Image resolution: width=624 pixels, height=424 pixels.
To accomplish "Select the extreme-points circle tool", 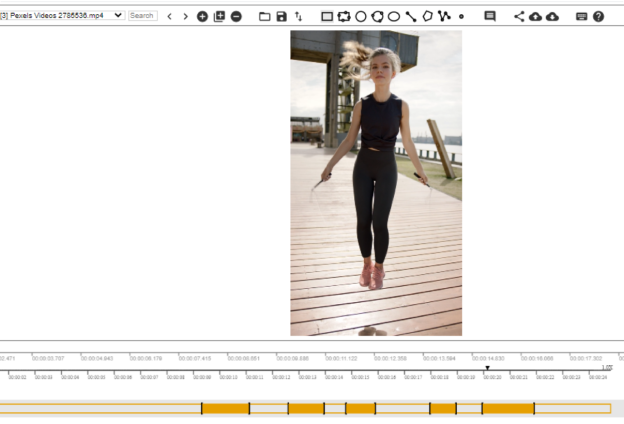I will pos(377,16).
